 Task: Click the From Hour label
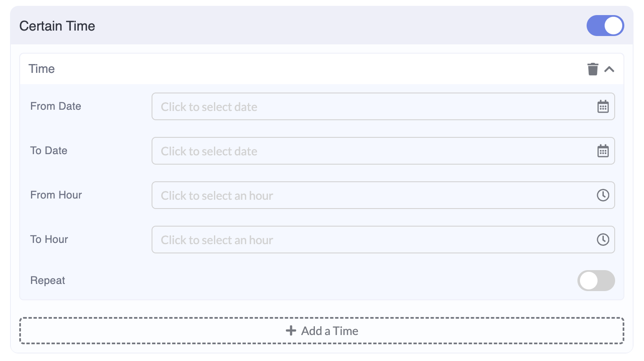click(x=56, y=195)
